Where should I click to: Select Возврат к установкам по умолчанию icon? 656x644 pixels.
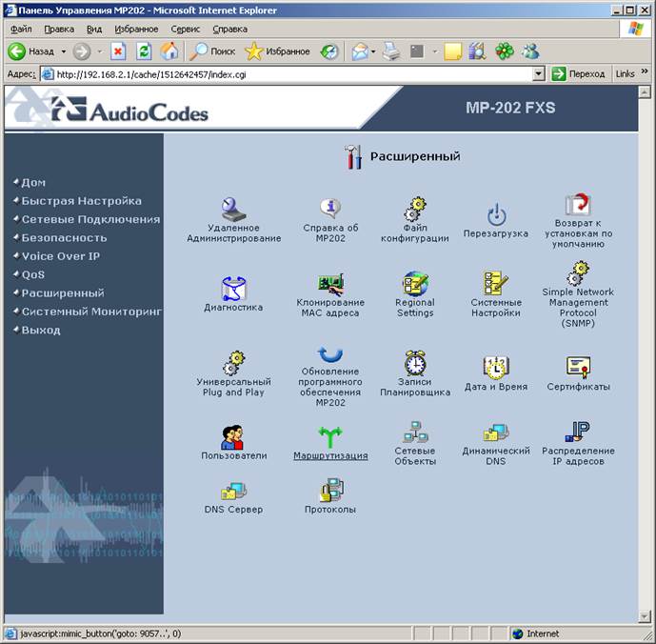pos(578,204)
